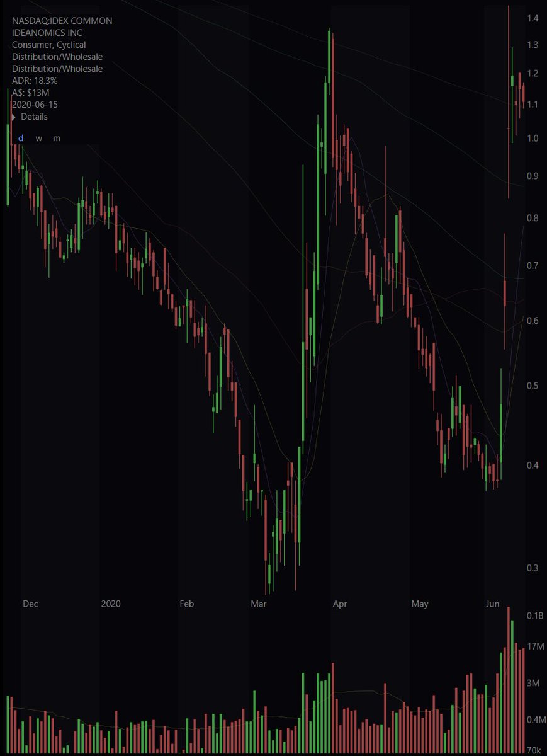Click the May time axis label
Viewport: 547px width, 756px height.
[420, 604]
